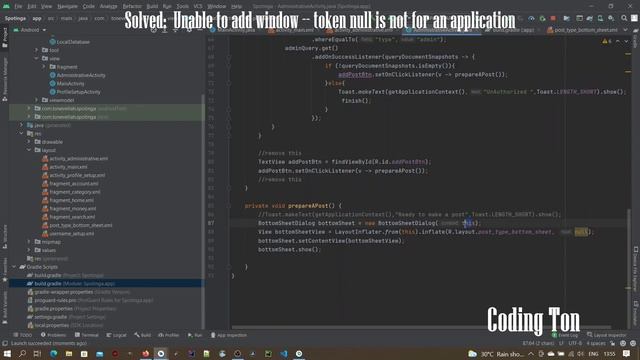Switch to the post_type_bottom_sheet.xml editor tab
The width and height of the screenshot is (640, 360).
582,30
